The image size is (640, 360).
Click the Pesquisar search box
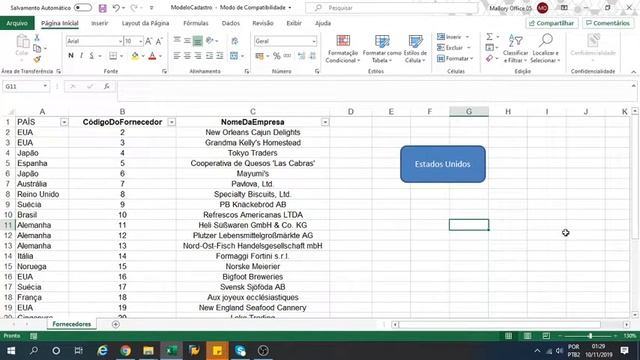point(392,8)
